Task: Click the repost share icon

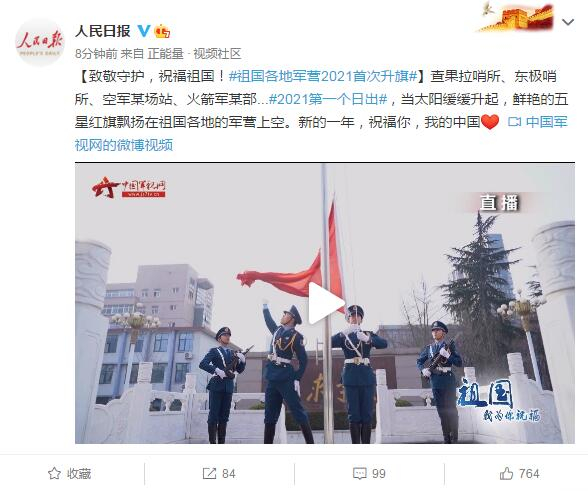Action: 209,473
